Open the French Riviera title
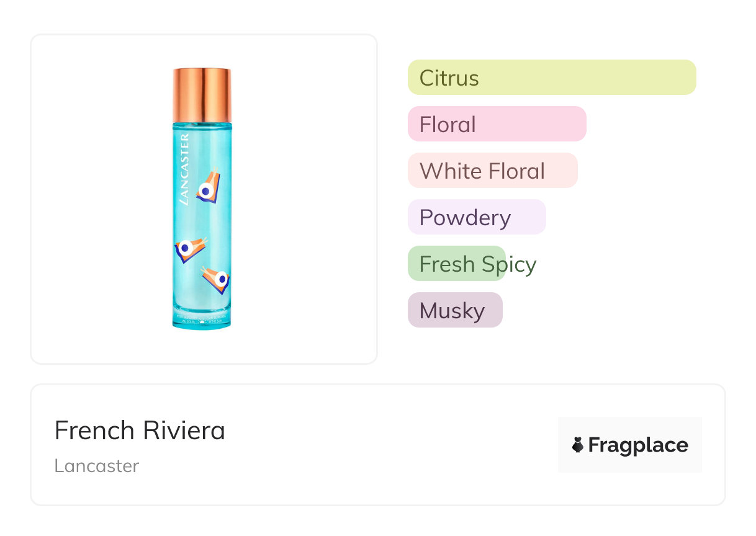The height and width of the screenshot is (536, 756). tap(140, 430)
